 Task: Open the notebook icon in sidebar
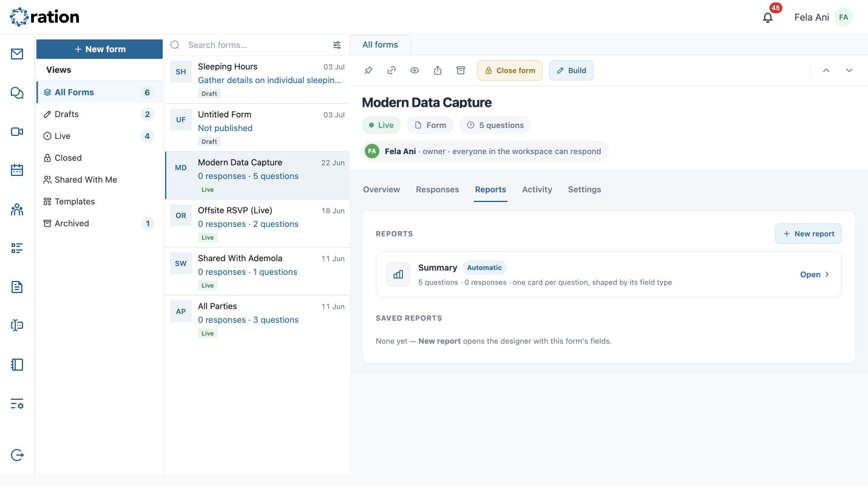17,365
